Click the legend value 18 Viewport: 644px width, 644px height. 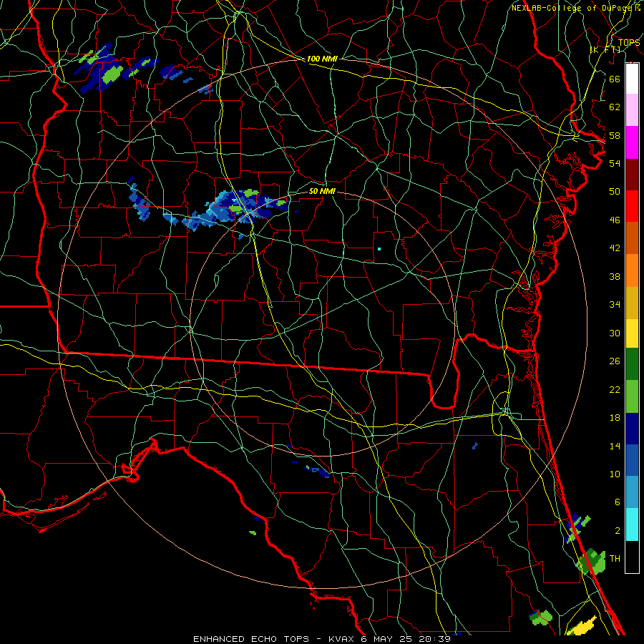click(615, 418)
